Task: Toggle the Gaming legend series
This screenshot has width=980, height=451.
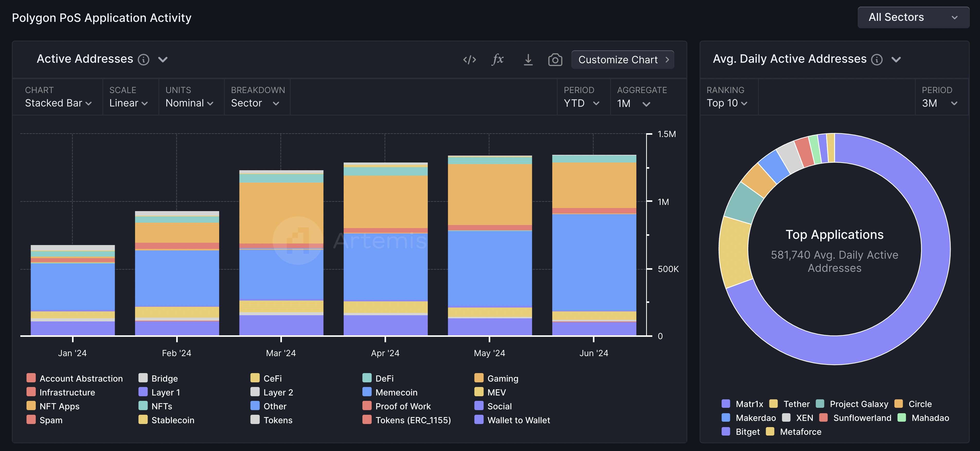Action: point(502,378)
